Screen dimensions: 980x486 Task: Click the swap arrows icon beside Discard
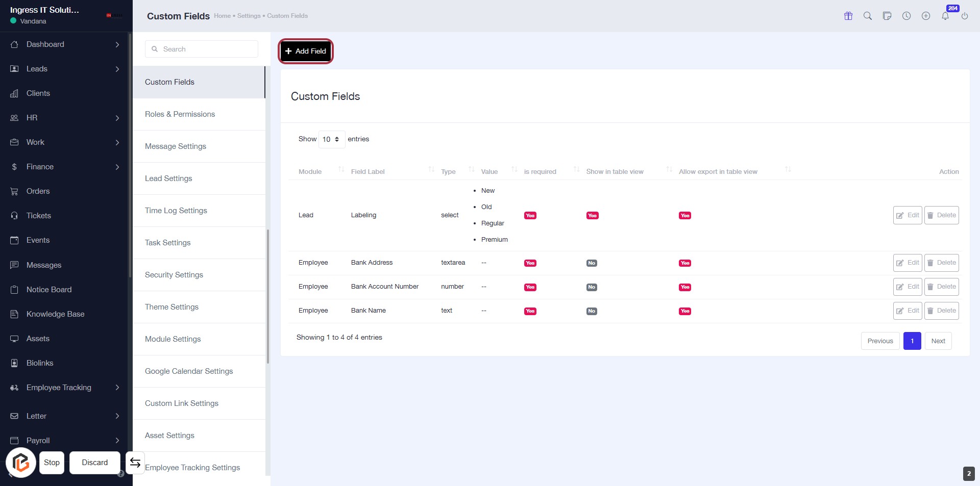(x=135, y=463)
